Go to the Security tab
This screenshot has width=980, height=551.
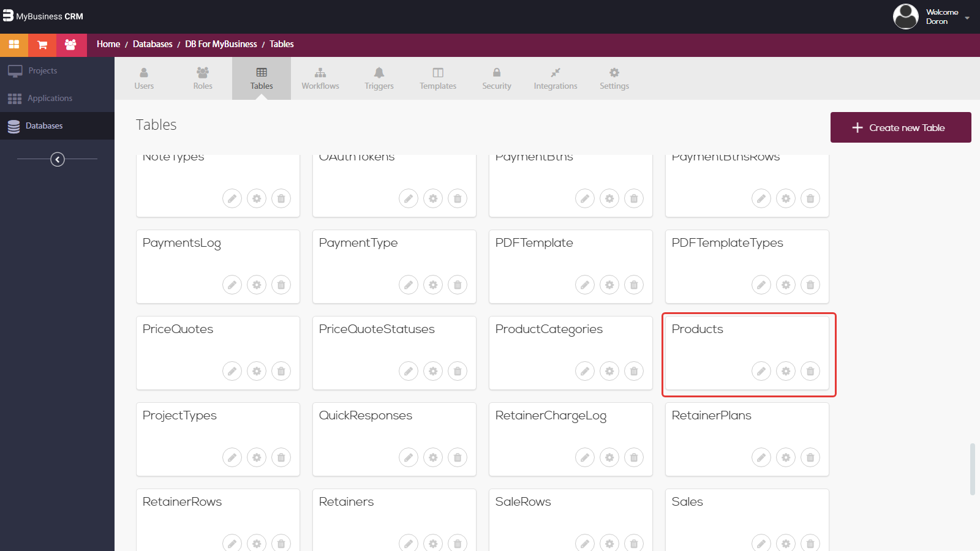point(497,78)
